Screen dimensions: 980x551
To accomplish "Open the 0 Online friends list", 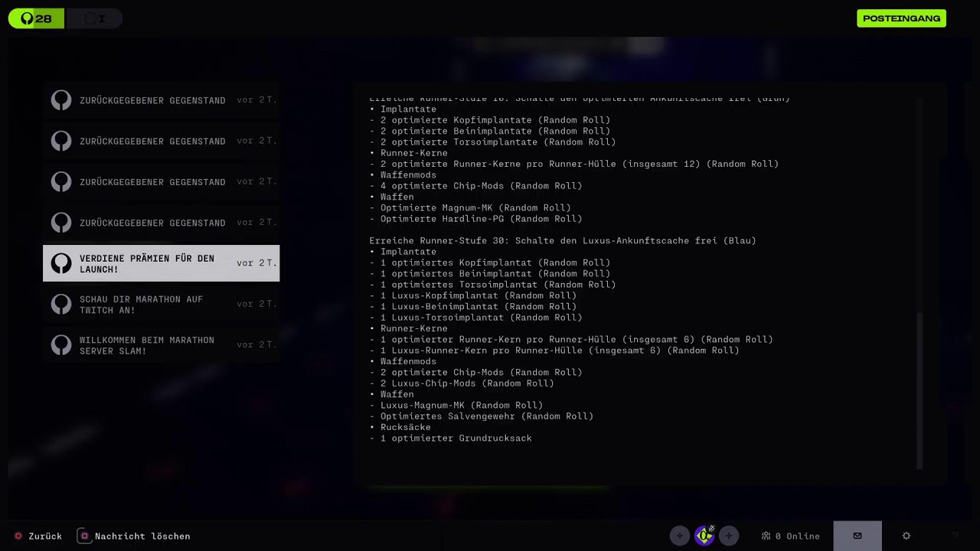I will [791, 536].
